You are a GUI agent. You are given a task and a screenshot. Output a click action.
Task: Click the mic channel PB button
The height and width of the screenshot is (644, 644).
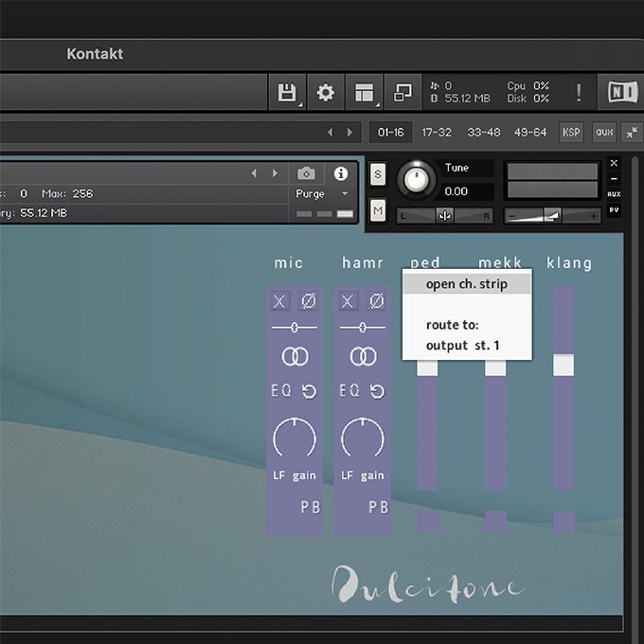pyautogui.click(x=310, y=507)
